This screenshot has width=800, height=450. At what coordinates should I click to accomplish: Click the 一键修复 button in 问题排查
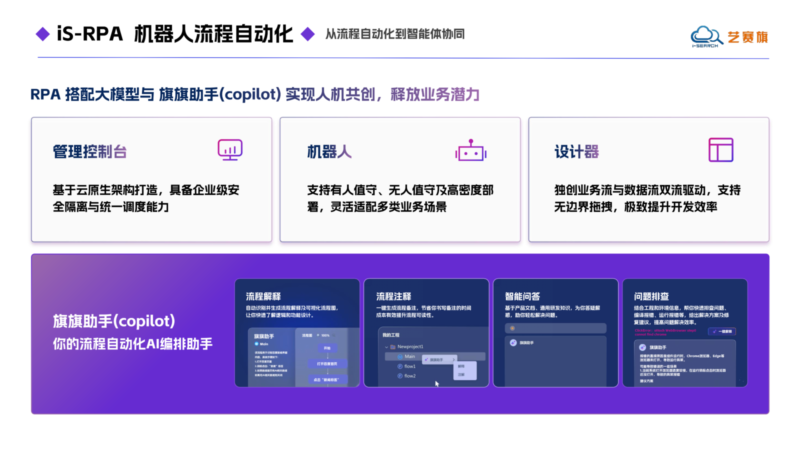(722, 332)
